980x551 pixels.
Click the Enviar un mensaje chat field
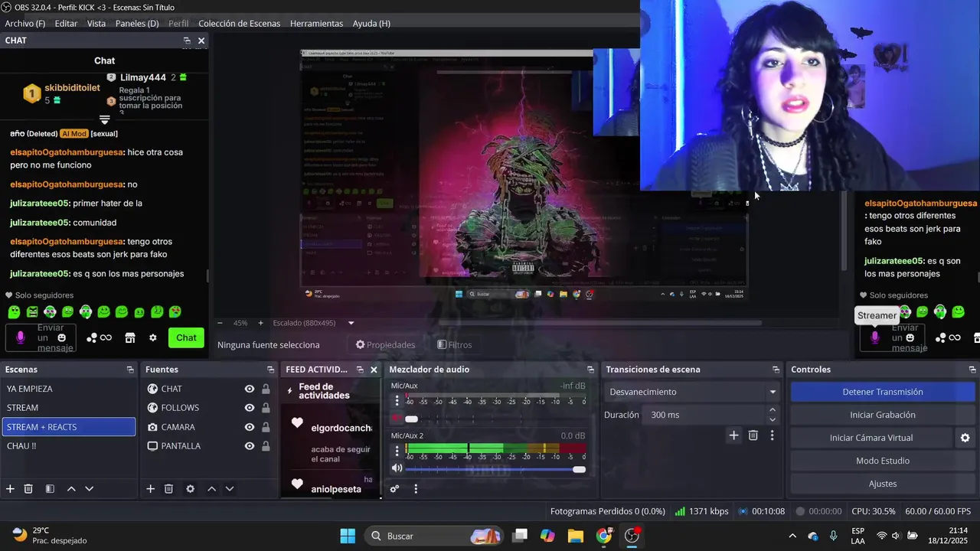click(42, 337)
